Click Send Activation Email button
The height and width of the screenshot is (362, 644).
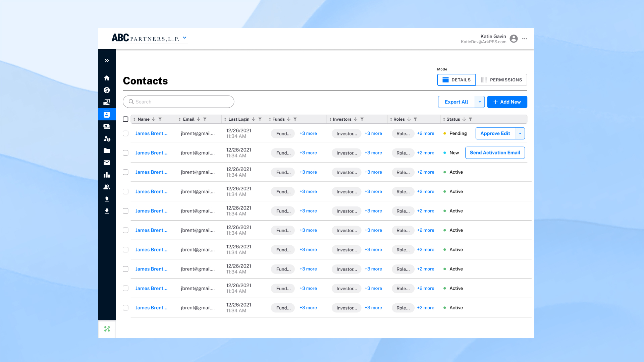495,153
